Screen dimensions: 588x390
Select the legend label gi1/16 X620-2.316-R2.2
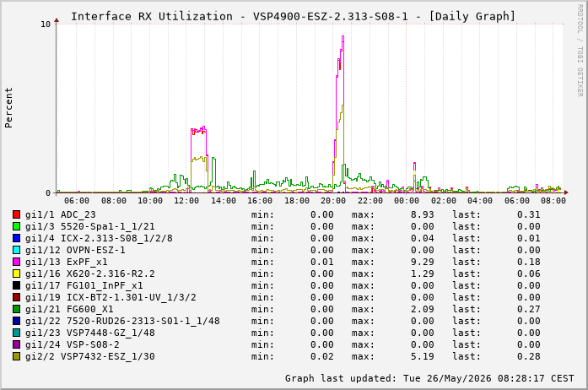tap(90, 274)
